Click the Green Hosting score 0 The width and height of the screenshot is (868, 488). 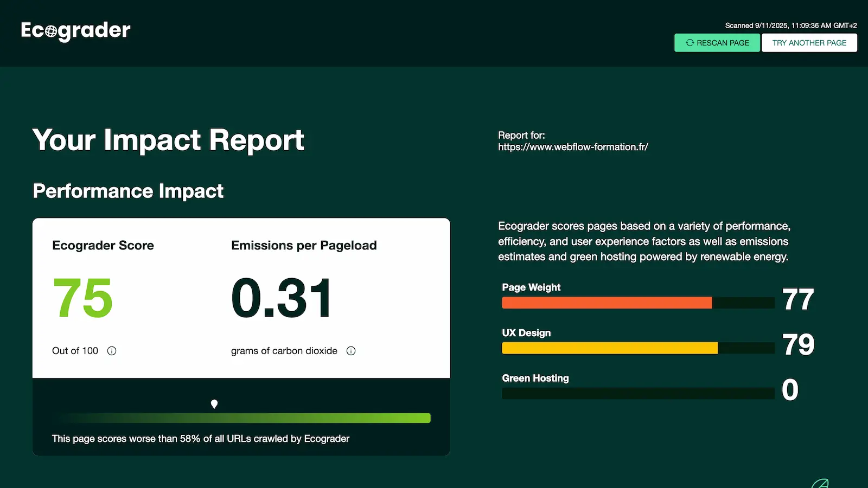point(790,390)
